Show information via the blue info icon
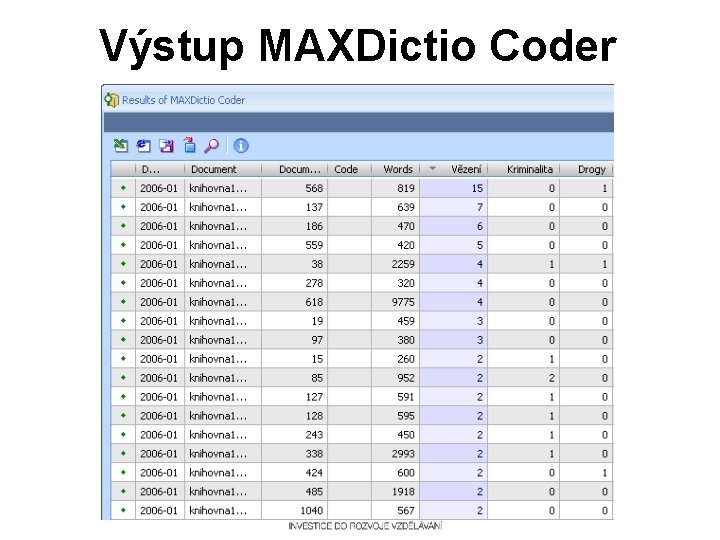The width and height of the screenshot is (720, 540). 241,146
